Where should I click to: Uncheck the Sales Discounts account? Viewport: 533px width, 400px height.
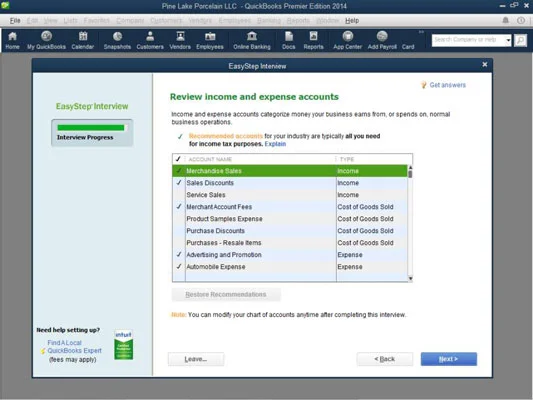[x=179, y=182]
